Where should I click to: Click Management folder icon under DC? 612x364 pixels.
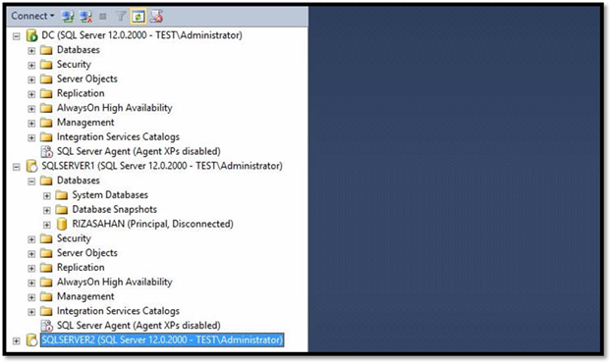coord(46,123)
